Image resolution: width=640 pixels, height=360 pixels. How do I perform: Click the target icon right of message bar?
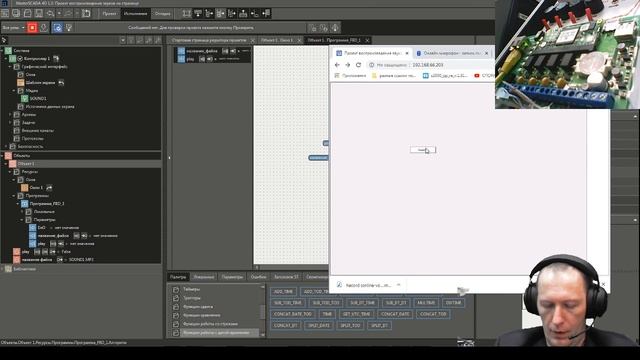point(335,28)
